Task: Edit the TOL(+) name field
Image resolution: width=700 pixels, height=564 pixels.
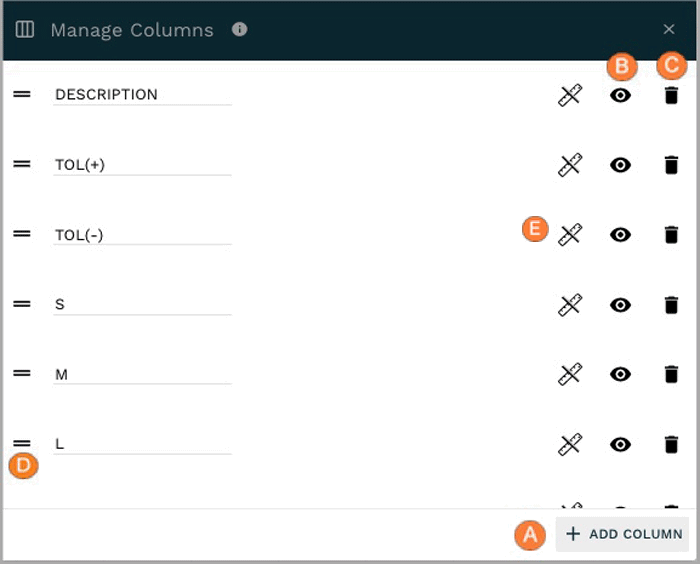Action: point(142,165)
